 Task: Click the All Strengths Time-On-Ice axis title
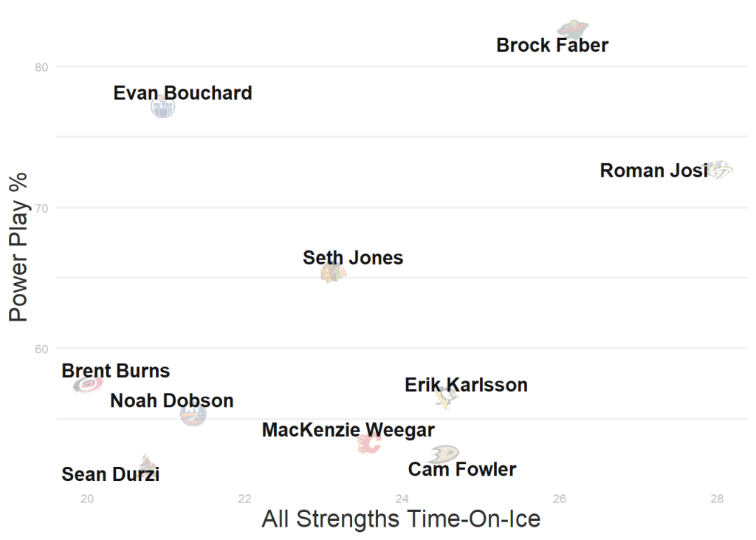401,519
